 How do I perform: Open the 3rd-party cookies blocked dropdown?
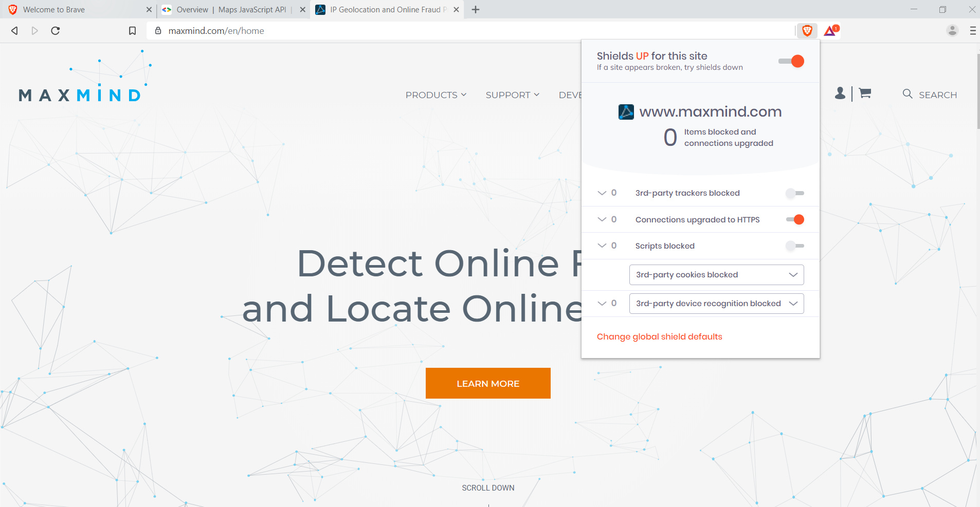716,275
